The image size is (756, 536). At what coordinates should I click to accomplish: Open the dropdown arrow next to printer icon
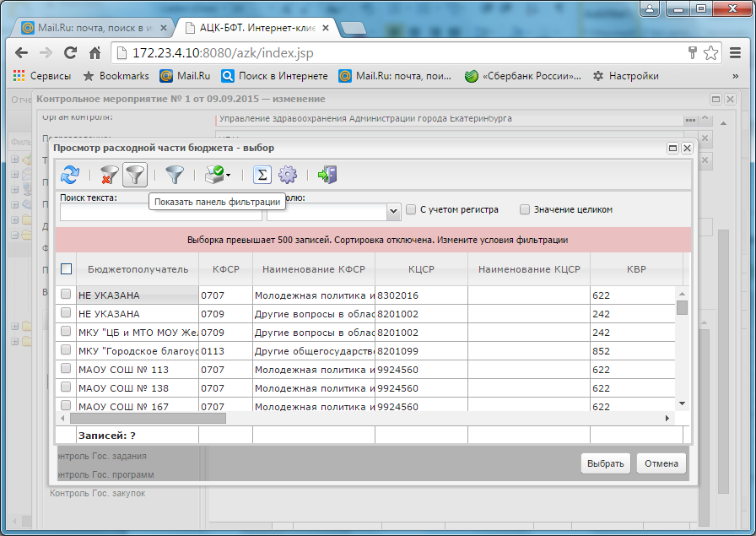(x=228, y=176)
